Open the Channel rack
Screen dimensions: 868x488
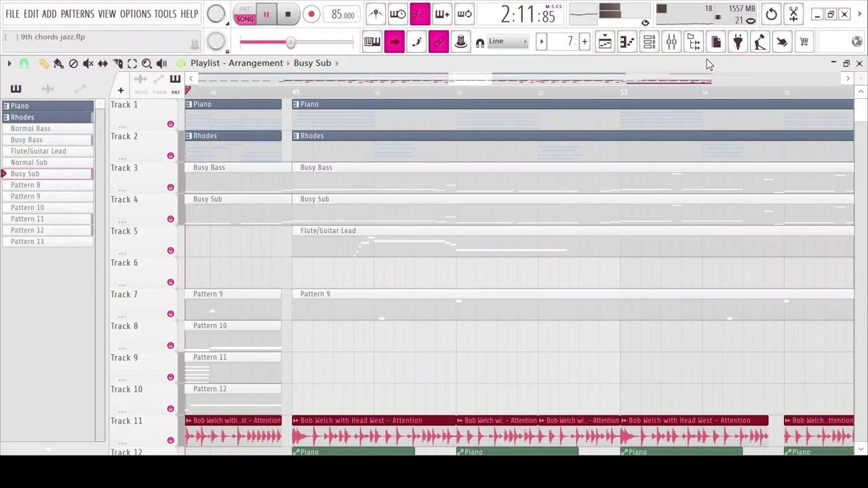tap(649, 42)
